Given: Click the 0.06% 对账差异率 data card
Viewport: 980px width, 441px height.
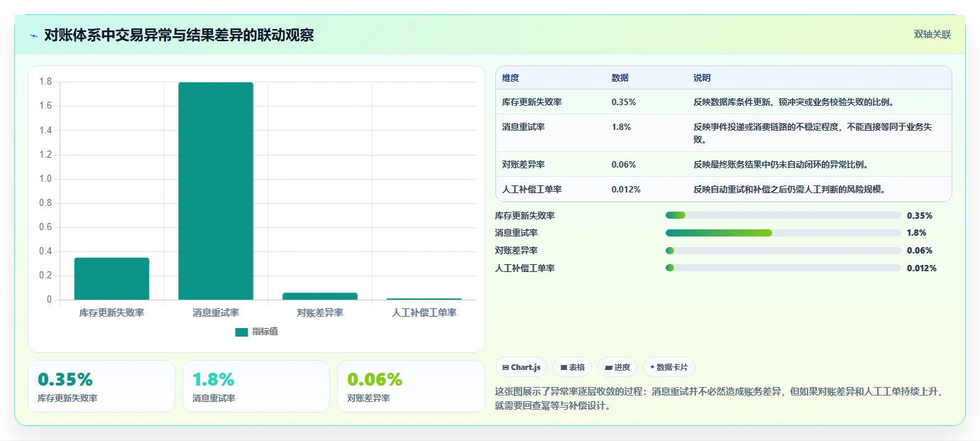Looking at the screenshot, I should pyautogui.click(x=411, y=386).
